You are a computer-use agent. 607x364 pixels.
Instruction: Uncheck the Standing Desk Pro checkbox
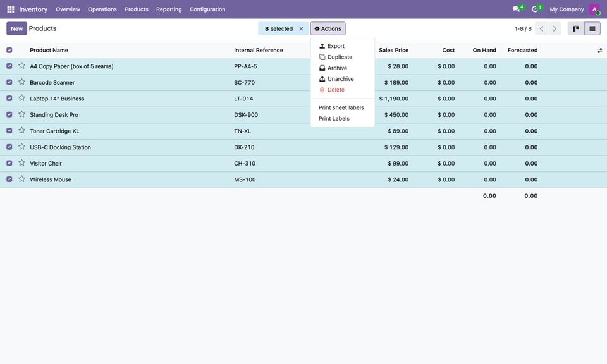[9, 115]
